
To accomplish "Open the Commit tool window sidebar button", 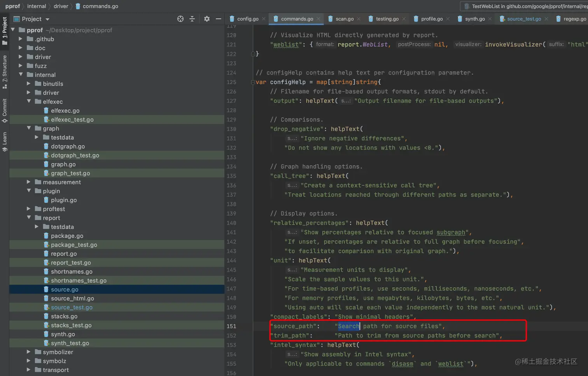I will (5, 110).
